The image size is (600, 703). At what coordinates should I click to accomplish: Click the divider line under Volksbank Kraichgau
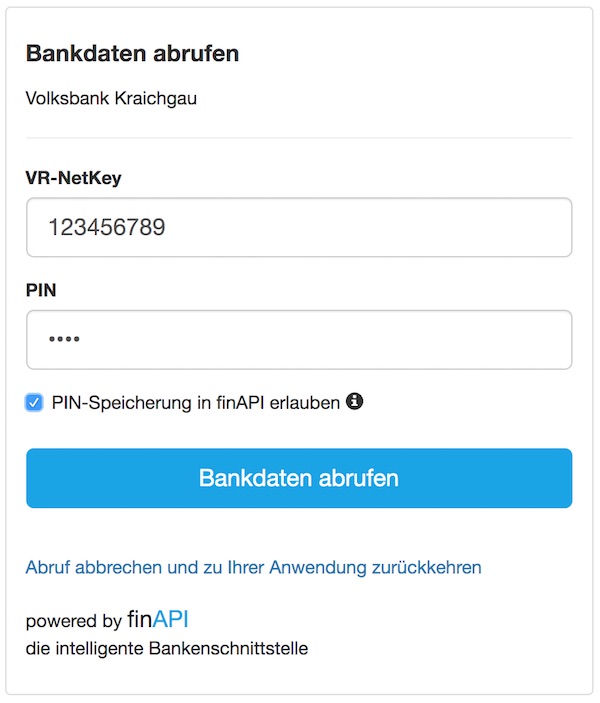click(299, 138)
